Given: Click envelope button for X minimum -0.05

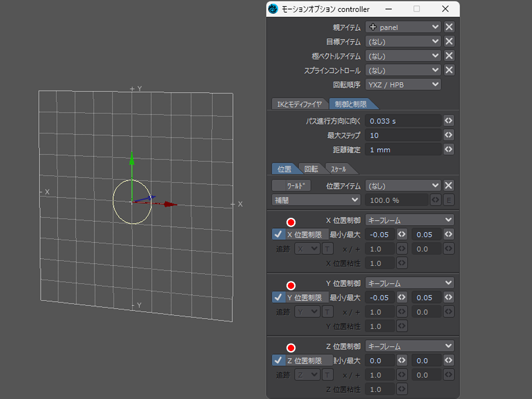Looking at the screenshot, I should point(402,234).
